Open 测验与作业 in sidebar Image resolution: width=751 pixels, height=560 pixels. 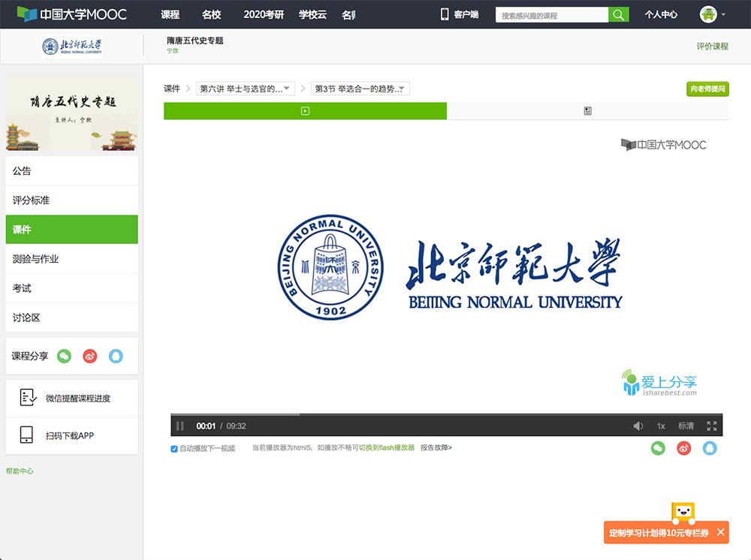pyautogui.click(x=72, y=259)
